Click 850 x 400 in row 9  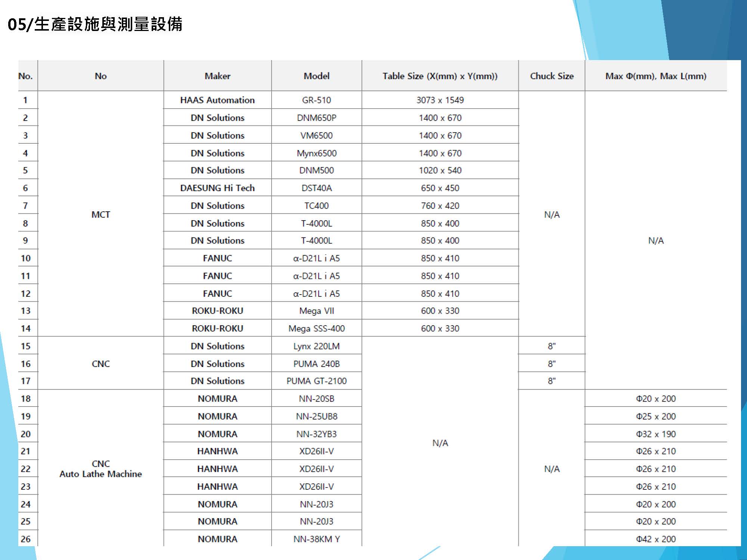(440, 241)
